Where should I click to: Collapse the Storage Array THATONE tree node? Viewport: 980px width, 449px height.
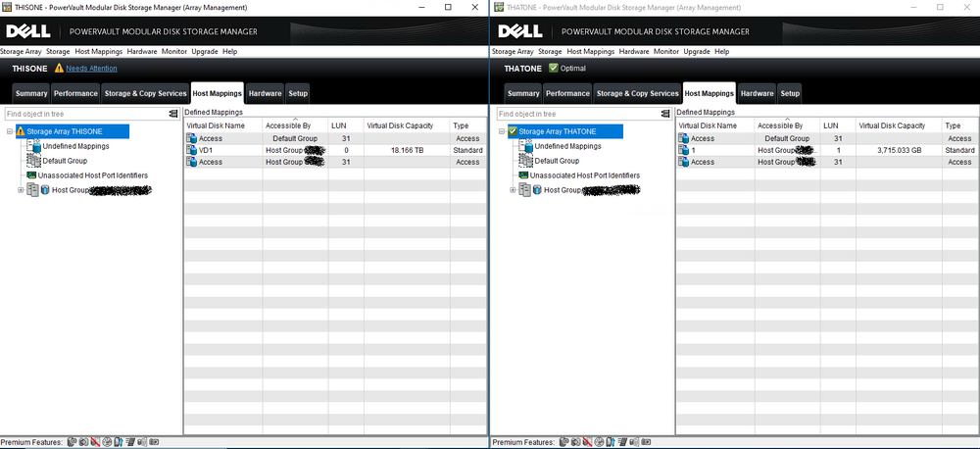(501, 132)
